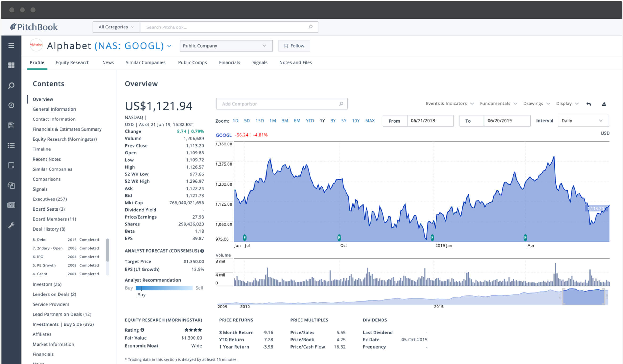Click the top search bar magnifier icon
Screen dimensions: 623x364
coord(310,27)
